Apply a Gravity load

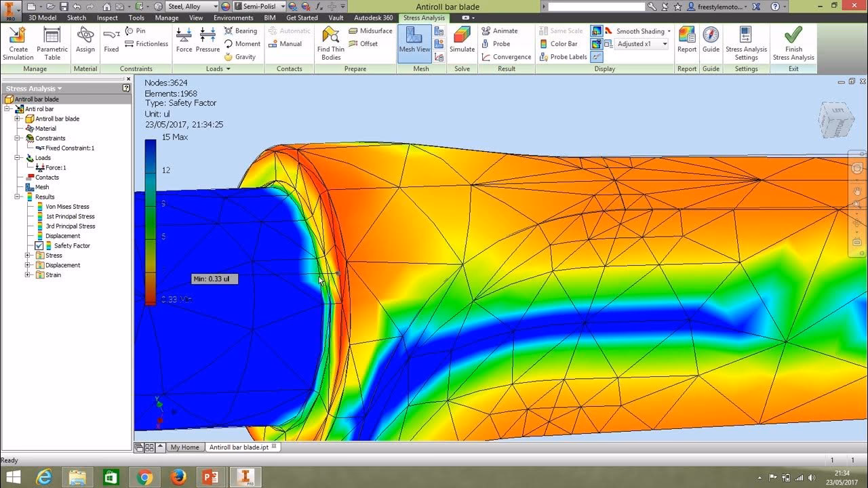click(240, 57)
